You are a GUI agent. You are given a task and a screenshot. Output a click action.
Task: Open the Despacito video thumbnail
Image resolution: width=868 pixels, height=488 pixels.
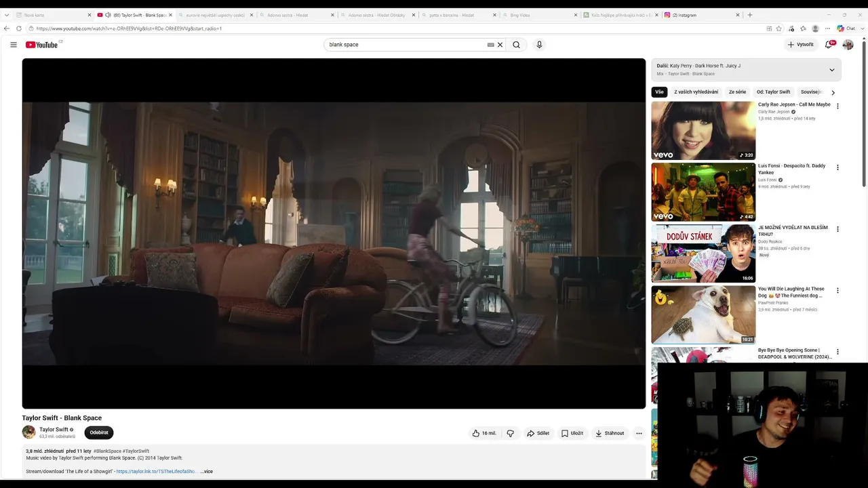click(x=703, y=192)
